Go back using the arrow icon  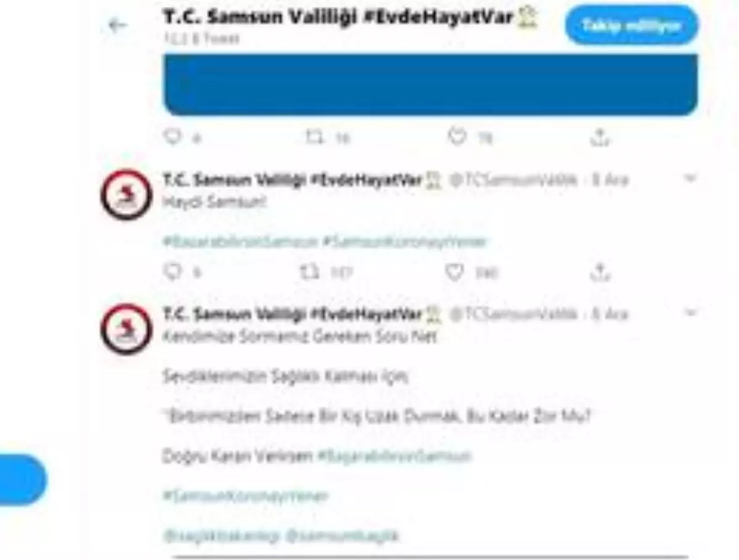coord(117,25)
